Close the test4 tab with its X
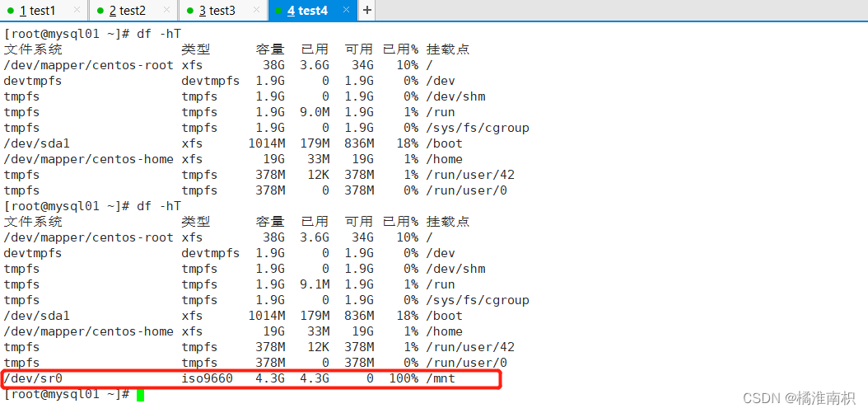Image resolution: width=868 pixels, height=413 pixels. tap(345, 10)
